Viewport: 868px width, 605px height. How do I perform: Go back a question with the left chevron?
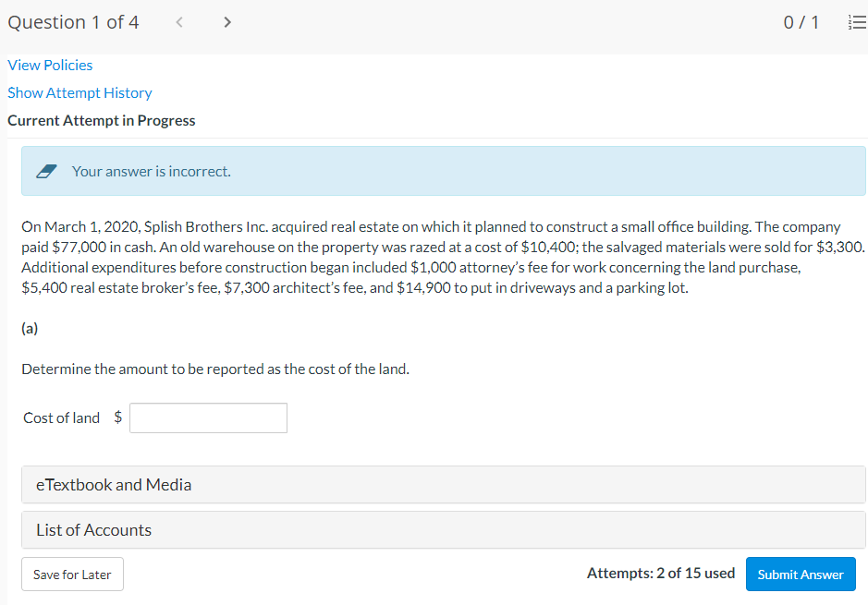[178, 21]
